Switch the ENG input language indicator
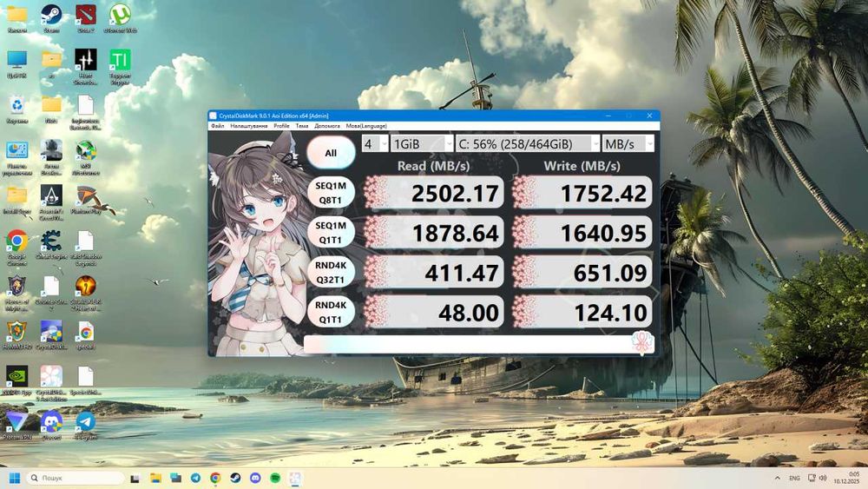The width and height of the screenshot is (868, 489). click(794, 478)
